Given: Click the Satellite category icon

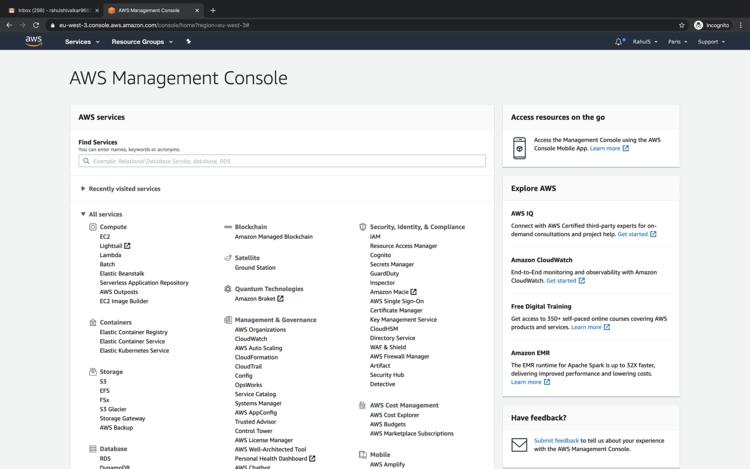Looking at the screenshot, I should (228, 258).
